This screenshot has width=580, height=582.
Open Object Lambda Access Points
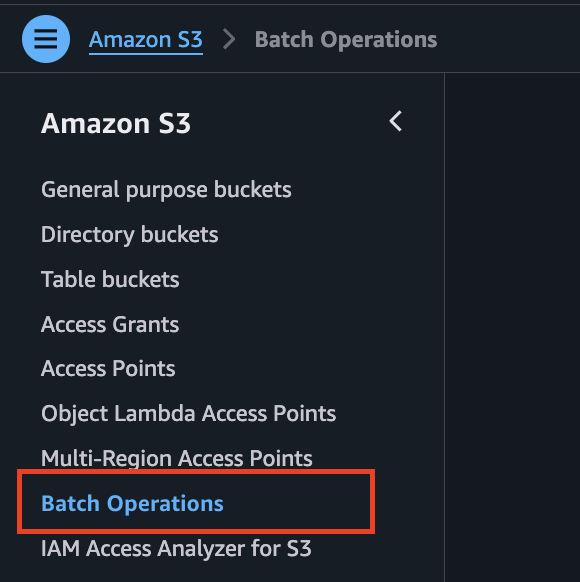click(x=189, y=414)
